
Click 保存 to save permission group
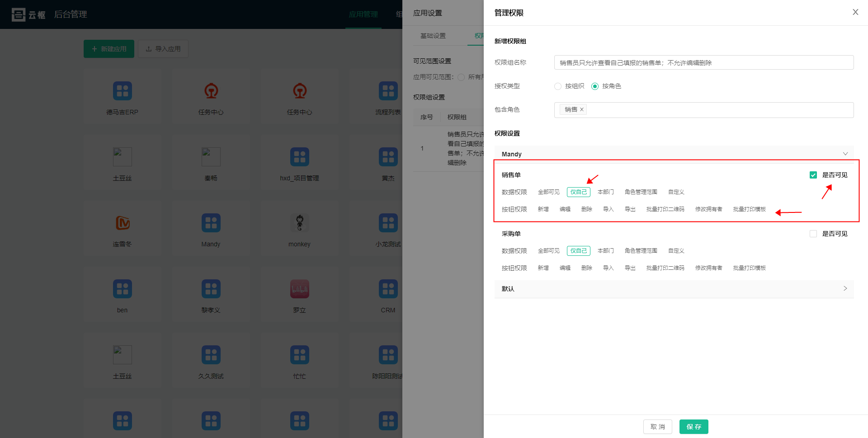pos(694,427)
